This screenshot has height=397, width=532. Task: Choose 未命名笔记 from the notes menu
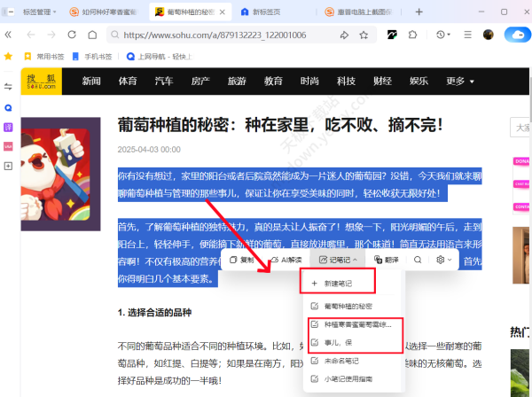point(341,361)
